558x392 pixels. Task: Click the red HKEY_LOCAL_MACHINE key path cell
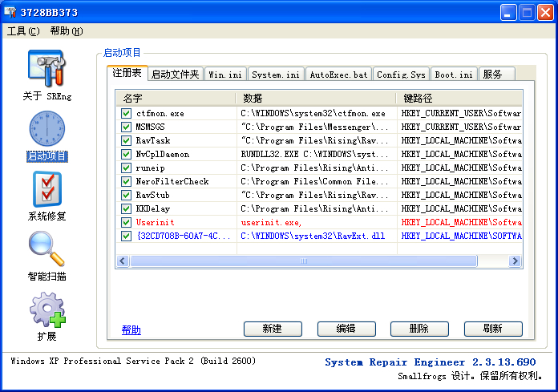[x=461, y=222]
